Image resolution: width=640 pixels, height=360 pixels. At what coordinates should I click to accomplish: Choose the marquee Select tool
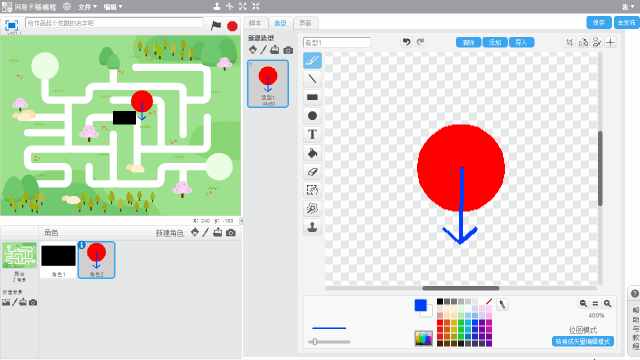click(x=312, y=190)
